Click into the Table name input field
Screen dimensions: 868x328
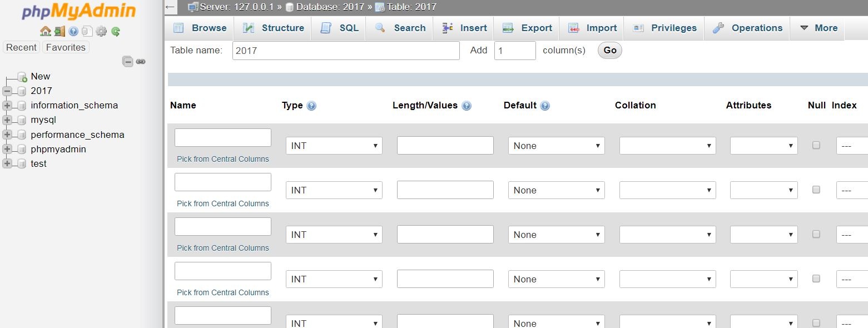[346, 51]
